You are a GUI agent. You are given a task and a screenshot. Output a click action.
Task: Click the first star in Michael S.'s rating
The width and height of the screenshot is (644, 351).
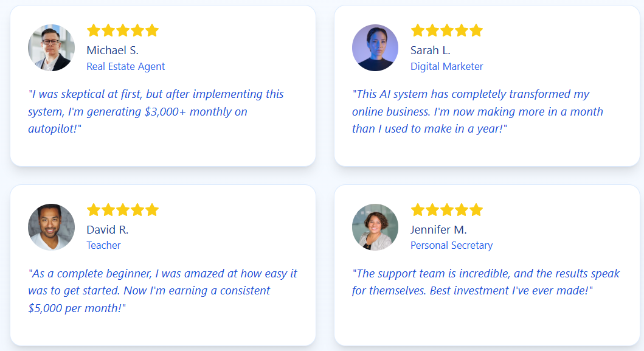[x=94, y=30]
